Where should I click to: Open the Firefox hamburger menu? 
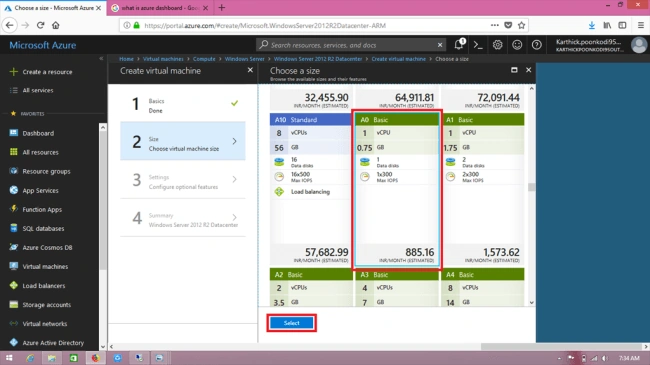(x=640, y=25)
